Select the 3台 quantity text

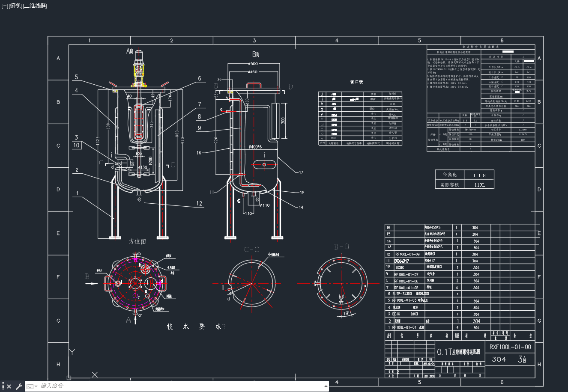(x=522, y=359)
